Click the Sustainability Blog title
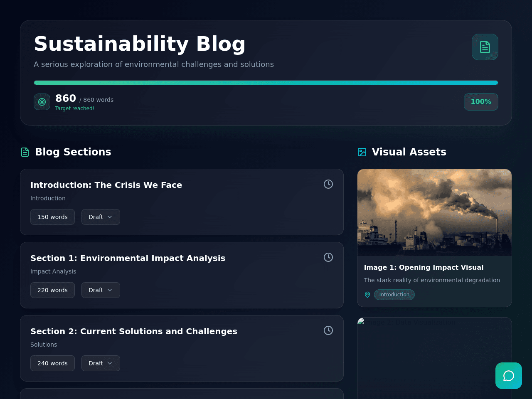 [140, 44]
